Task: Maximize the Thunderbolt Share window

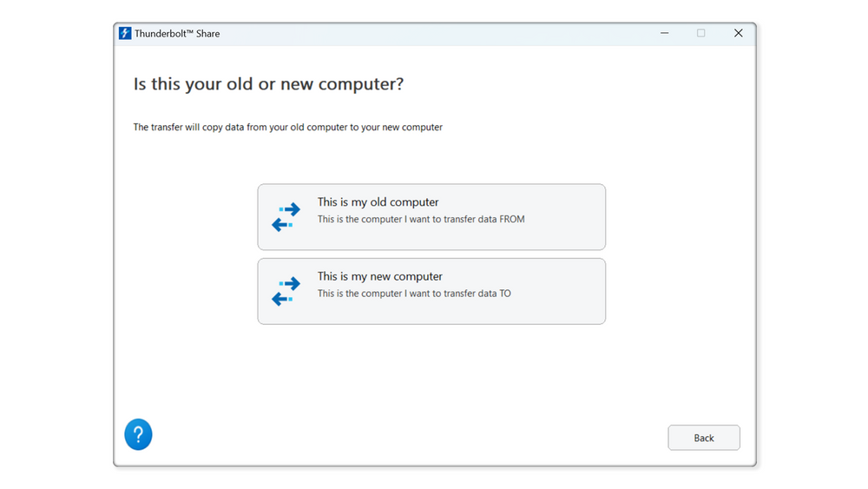Action: (x=701, y=33)
